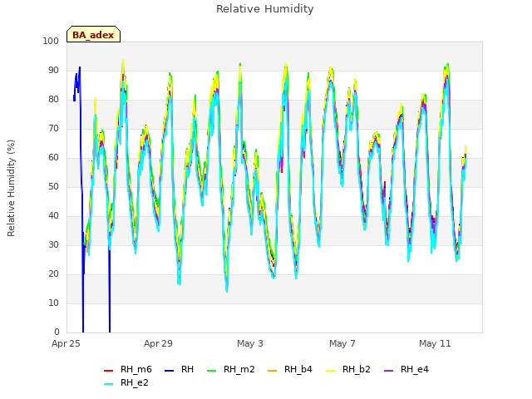Click the May 3 x-axis label
The width and height of the screenshot is (532, 399).
point(250,343)
